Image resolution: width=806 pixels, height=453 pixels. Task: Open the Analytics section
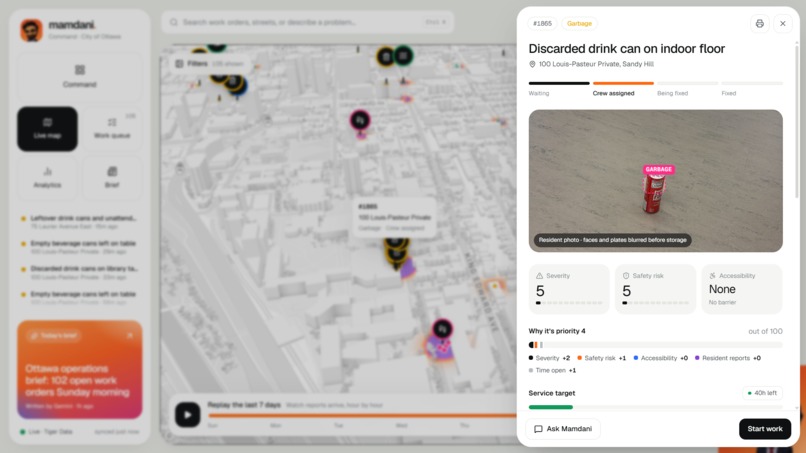(x=47, y=178)
